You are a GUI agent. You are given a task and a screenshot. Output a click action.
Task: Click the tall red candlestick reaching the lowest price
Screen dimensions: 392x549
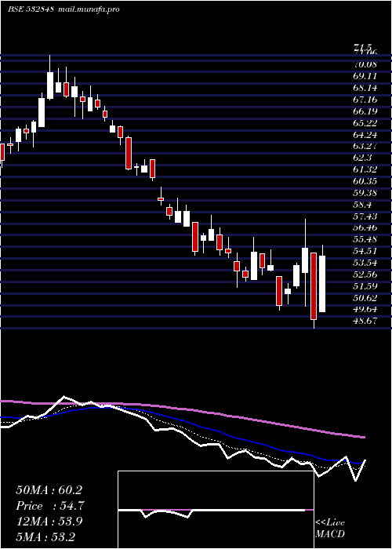pos(314,286)
